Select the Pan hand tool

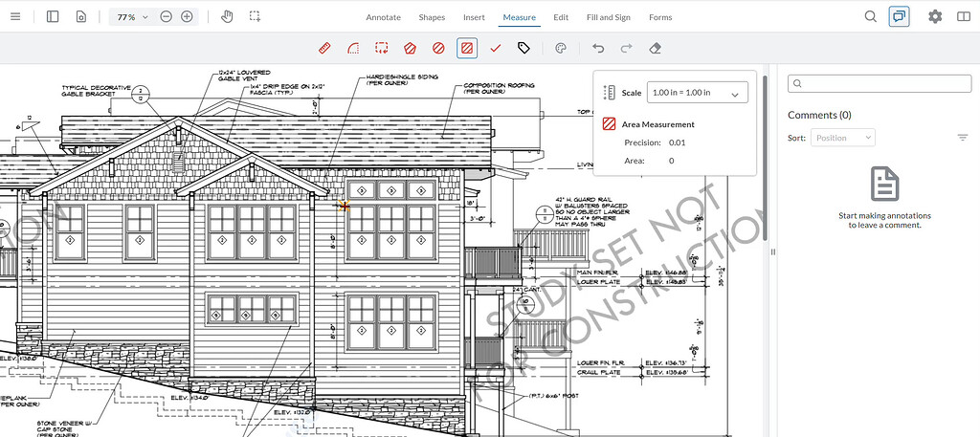point(227,16)
